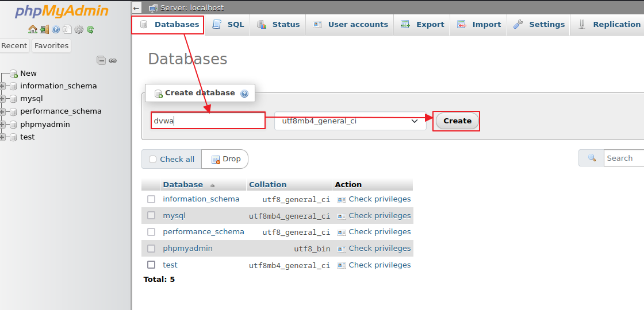Select the test row checkbox
This screenshot has height=310, width=644.
151,265
